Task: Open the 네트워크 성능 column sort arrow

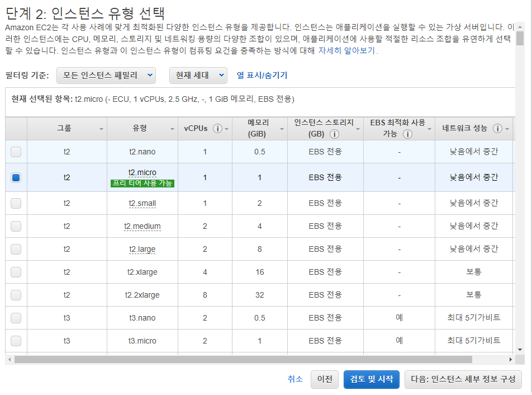Action: [507, 129]
